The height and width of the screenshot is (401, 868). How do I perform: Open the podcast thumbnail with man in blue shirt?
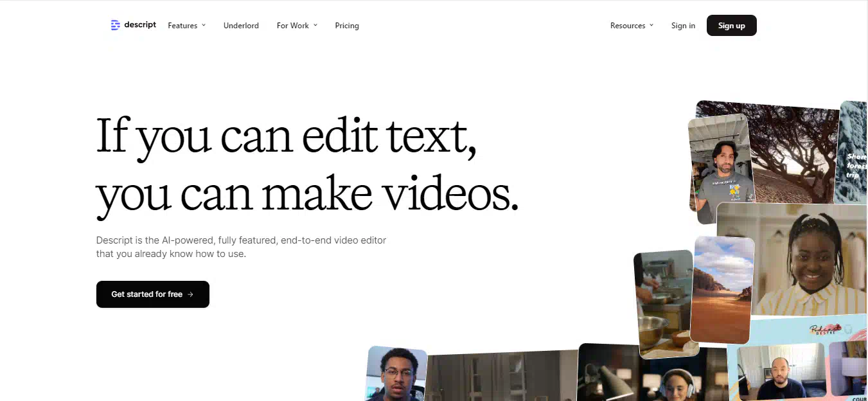pyautogui.click(x=781, y=372)
